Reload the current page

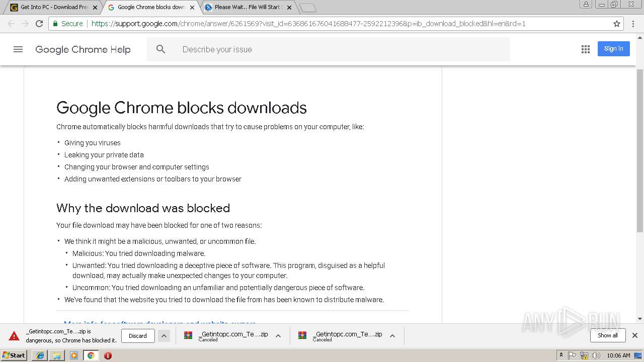(x=39, y=24)
